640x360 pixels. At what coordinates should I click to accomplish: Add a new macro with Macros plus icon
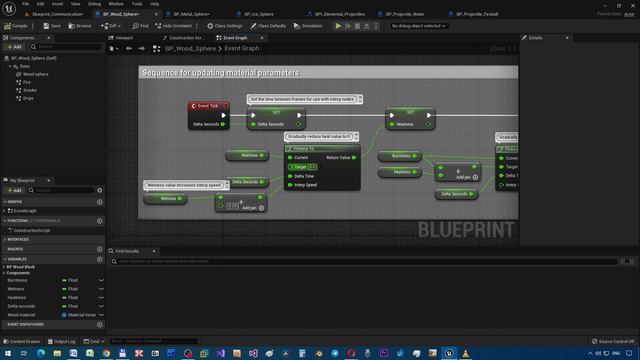(100, 249)
